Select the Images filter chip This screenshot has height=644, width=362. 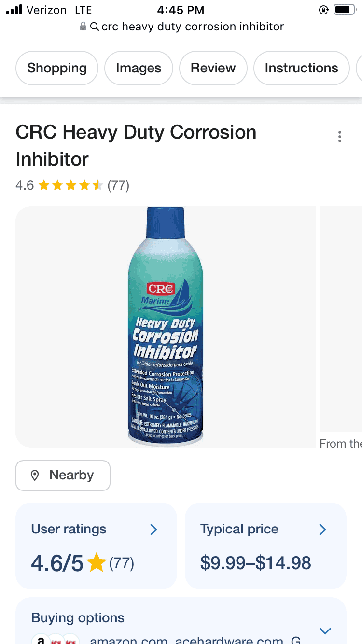139,68
